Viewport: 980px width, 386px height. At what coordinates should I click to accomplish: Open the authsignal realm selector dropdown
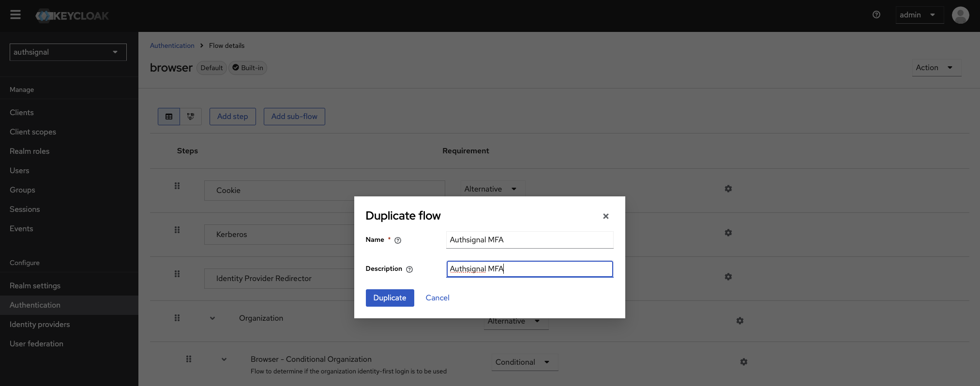coord(68,52)
